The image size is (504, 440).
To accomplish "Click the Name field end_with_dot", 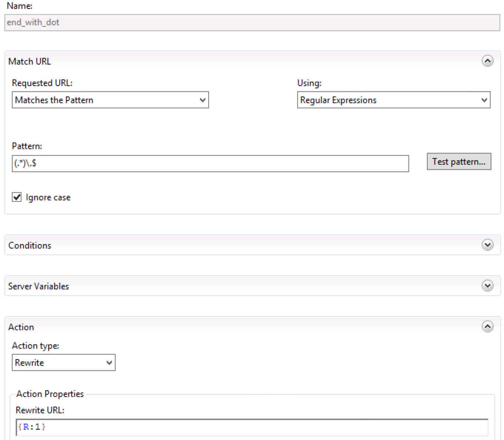I will point(252,23).
